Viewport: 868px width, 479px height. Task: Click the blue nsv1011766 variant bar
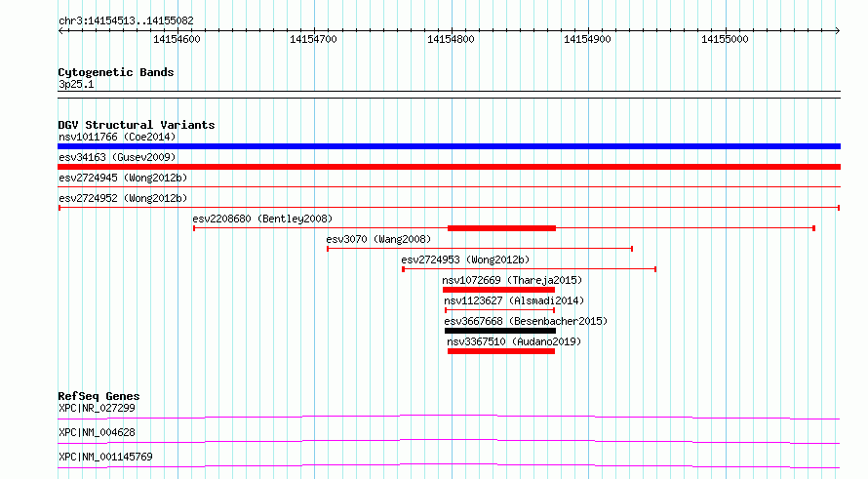click(449, 146)
